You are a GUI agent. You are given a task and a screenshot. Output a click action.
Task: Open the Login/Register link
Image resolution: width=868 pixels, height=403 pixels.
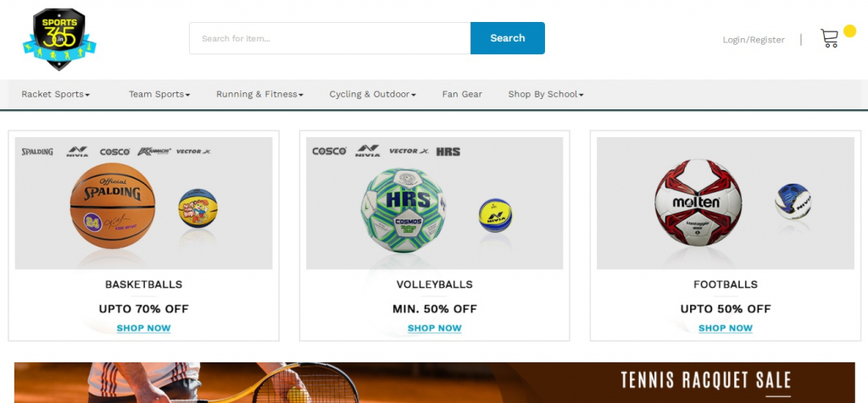pos(754,40)
